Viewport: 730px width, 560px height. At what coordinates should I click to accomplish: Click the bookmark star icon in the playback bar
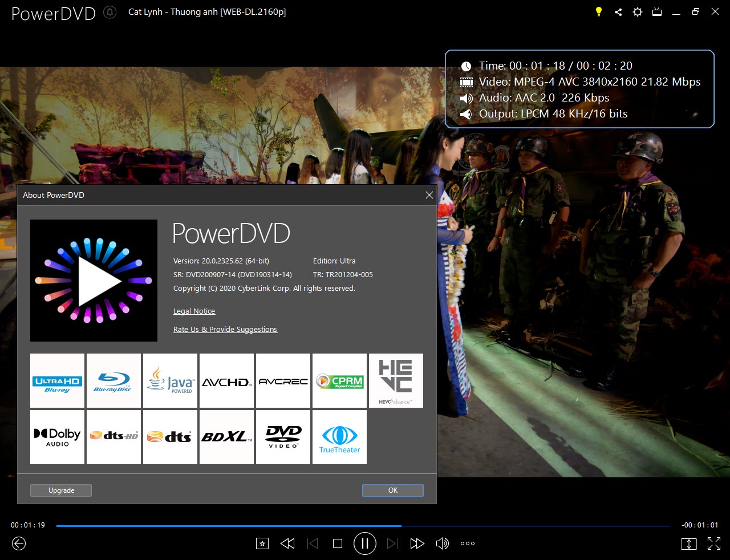(262, 543)
